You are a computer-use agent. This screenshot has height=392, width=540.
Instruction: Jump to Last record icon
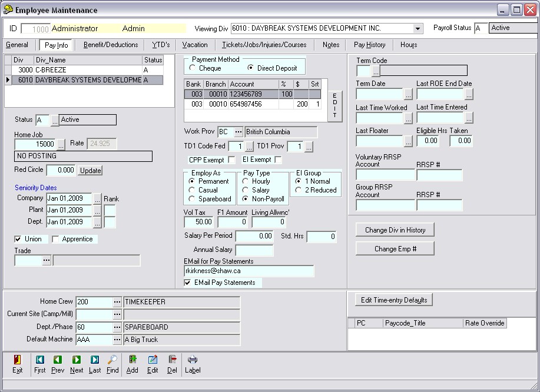tap(95, 360)
